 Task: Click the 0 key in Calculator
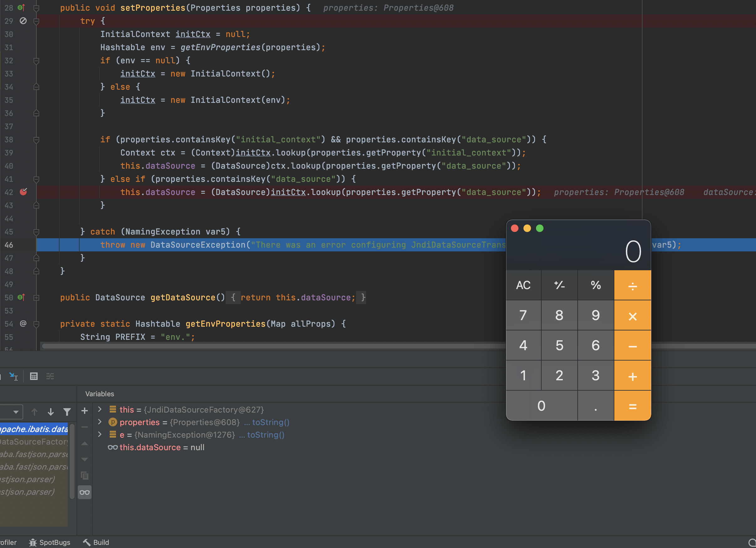point(541,406)
